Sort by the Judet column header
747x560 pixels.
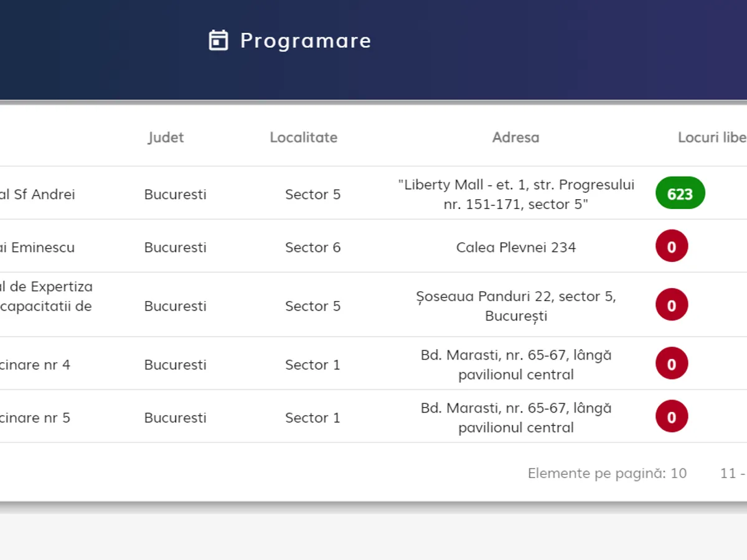click(166, 138)
